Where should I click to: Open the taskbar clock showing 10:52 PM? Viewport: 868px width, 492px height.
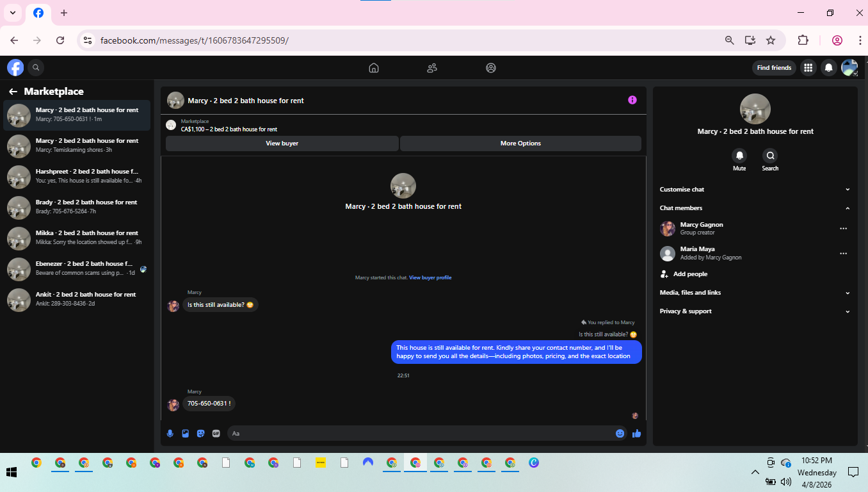pyautogui.click(x=817, y=472)
